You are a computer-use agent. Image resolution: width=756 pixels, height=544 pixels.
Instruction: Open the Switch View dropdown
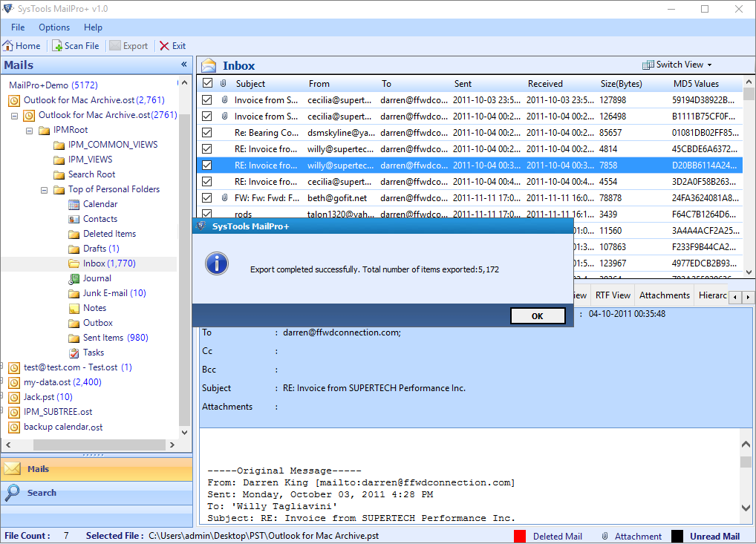[x=677, y=65]
